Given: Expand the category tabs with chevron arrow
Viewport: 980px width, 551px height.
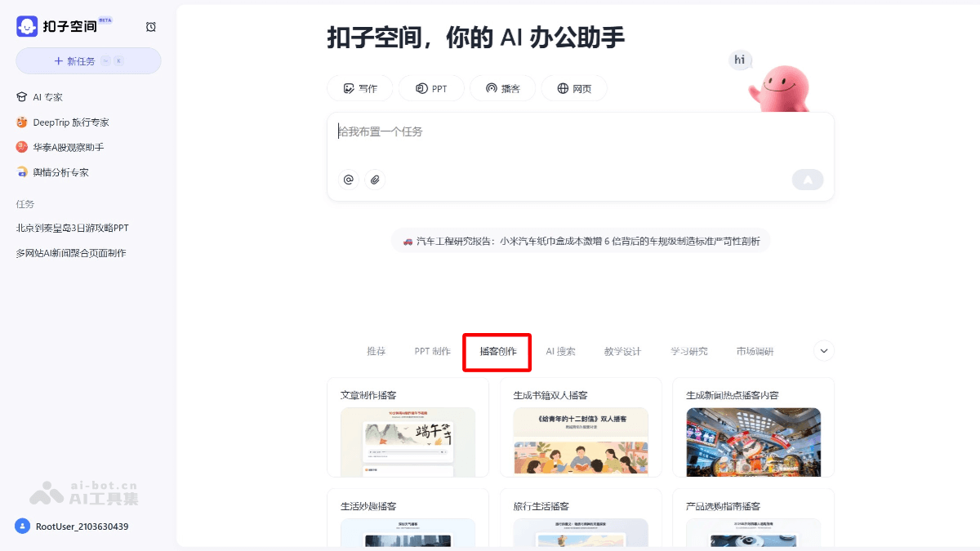Looking at the screenshot, I should click(x=823, y=350).
